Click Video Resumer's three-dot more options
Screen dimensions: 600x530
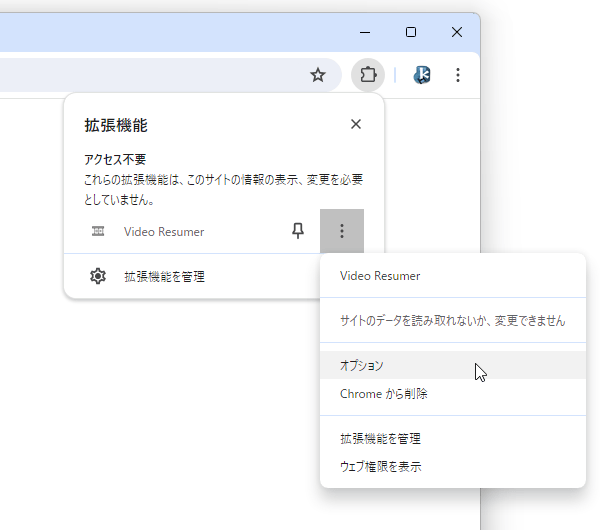pyautogui.click(x=342, y=231)
